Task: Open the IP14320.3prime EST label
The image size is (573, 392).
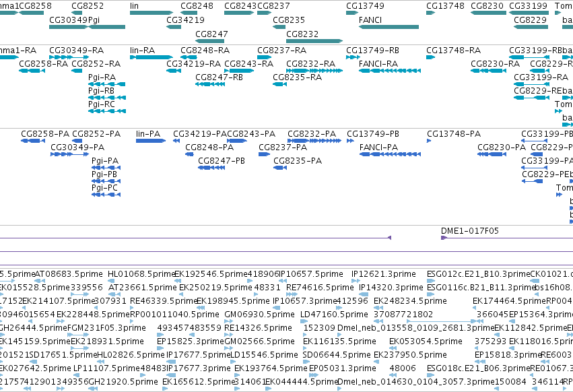Action: (391, 288)
